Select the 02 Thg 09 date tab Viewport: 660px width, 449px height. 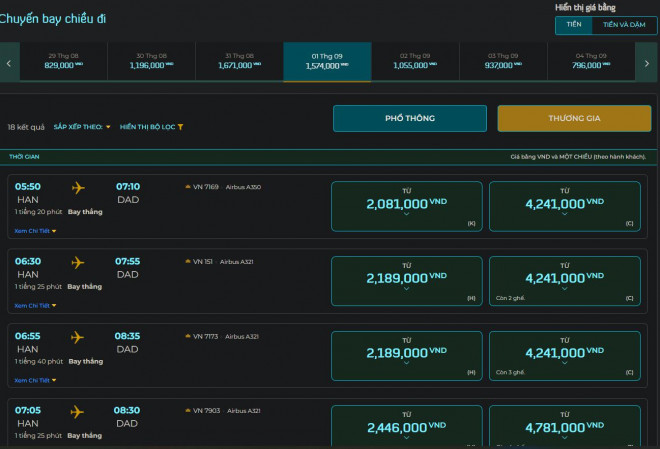click(x=415, y=61)
